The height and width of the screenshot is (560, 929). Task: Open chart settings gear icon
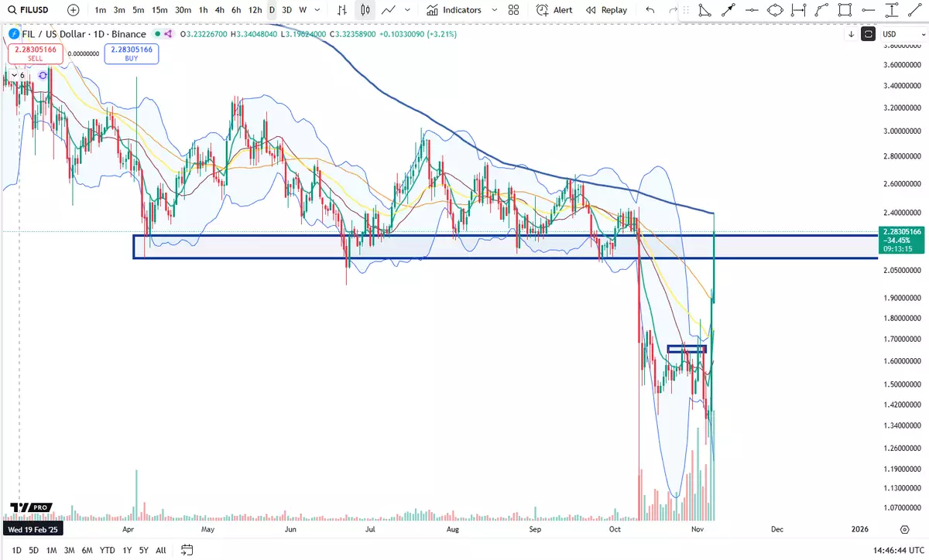pyautogui.click(x=904, y=529)
